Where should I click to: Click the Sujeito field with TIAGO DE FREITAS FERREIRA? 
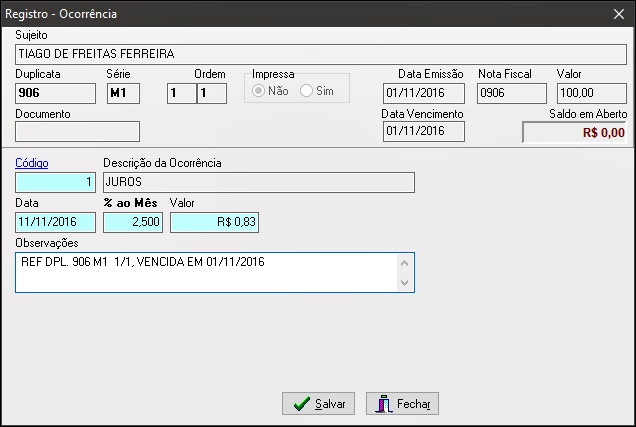pyautogui.click(x=321, y=54)
